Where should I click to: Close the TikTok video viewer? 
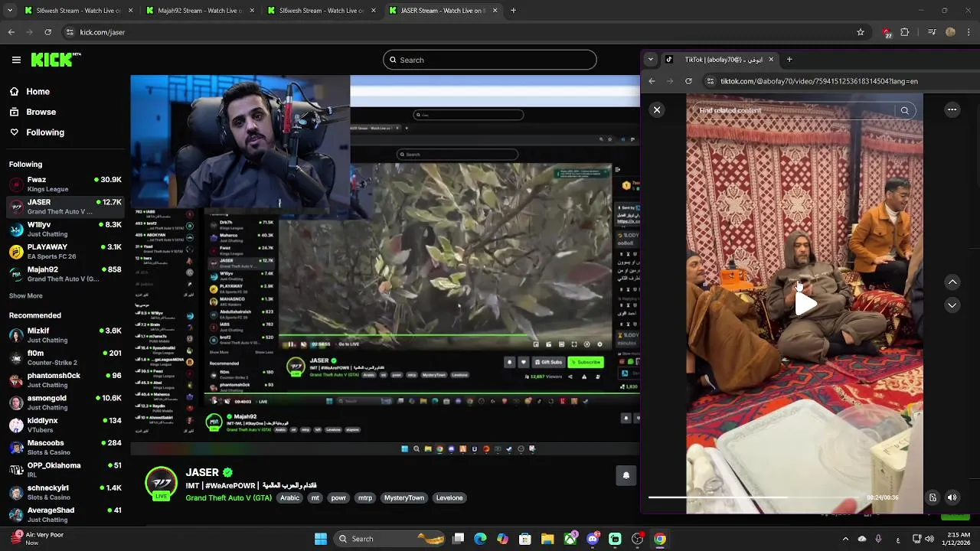[x=657, y=110]
